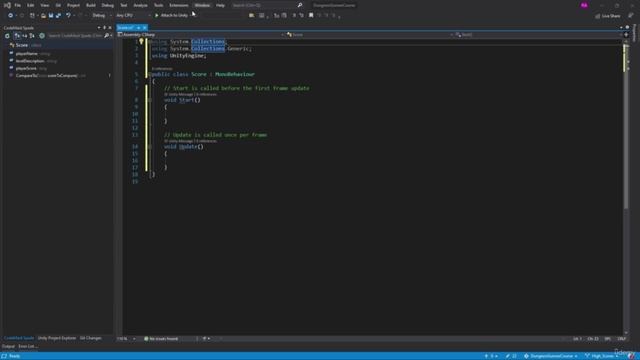Image resolution: width=640 pixels, height=360 pixels.
Task: Click the repository name in status bar
Action: (x=551, y=356)
